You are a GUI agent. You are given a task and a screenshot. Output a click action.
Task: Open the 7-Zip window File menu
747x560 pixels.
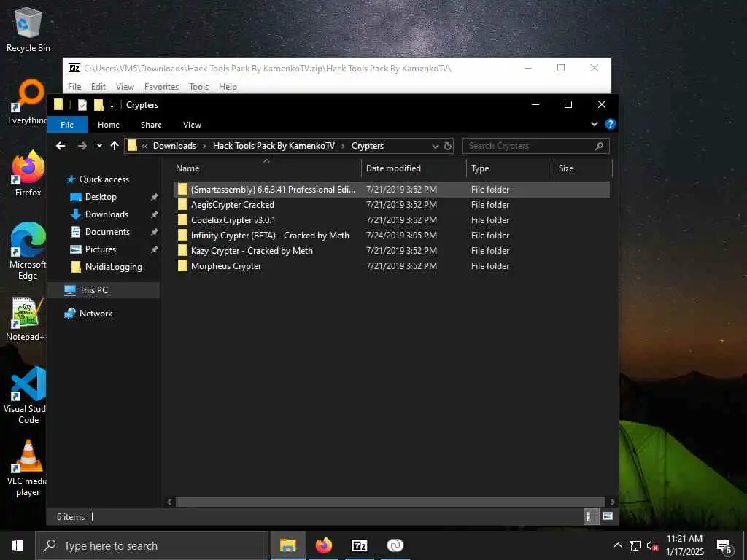click(x=74, y=87)
